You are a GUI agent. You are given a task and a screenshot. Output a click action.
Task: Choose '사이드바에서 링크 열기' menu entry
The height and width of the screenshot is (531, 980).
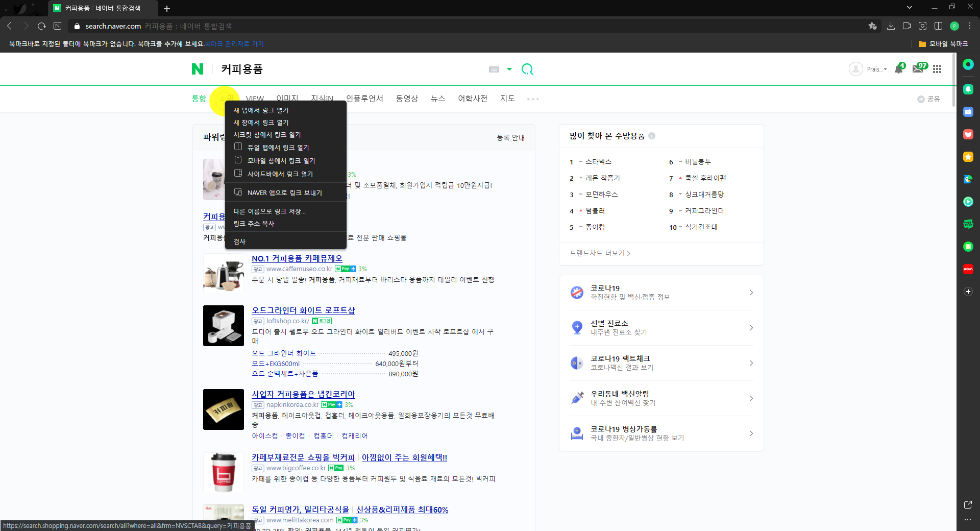tap(286, 174)
